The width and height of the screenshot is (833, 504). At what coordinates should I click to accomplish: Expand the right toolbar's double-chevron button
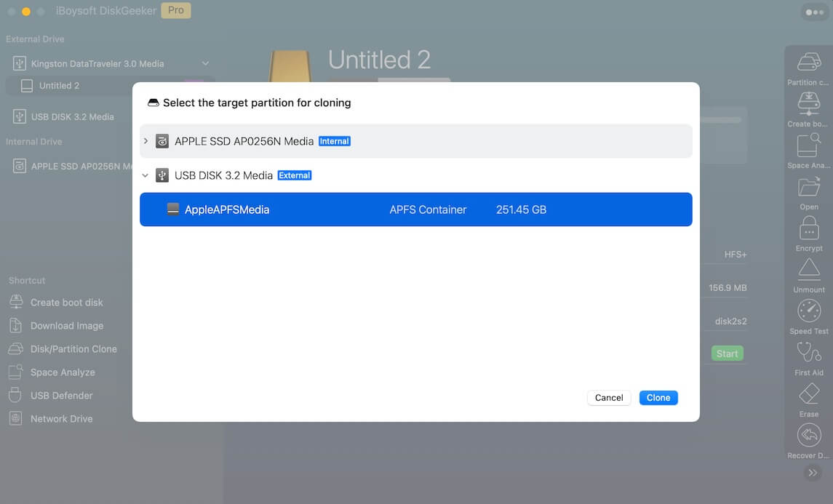[813, 473]
